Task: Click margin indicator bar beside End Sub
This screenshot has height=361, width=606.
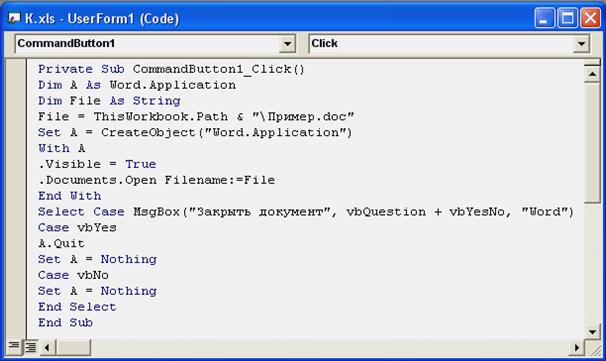Action: click(16, 322)
